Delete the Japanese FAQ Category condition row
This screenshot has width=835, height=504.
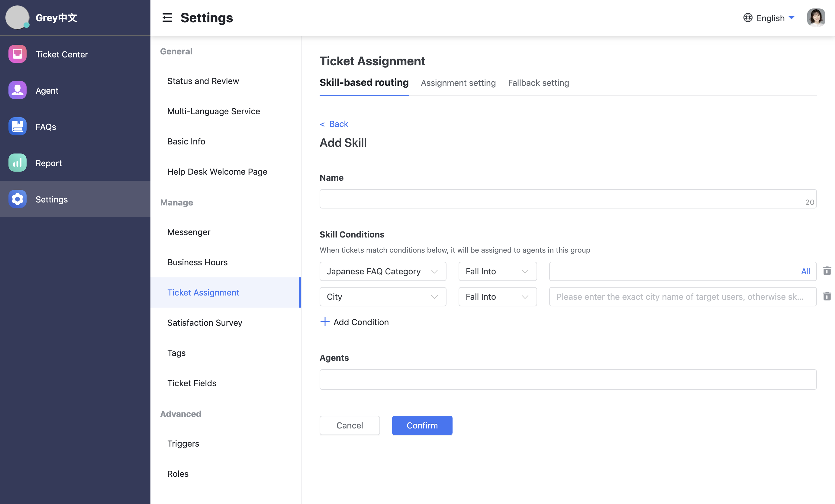click(827, 271)
